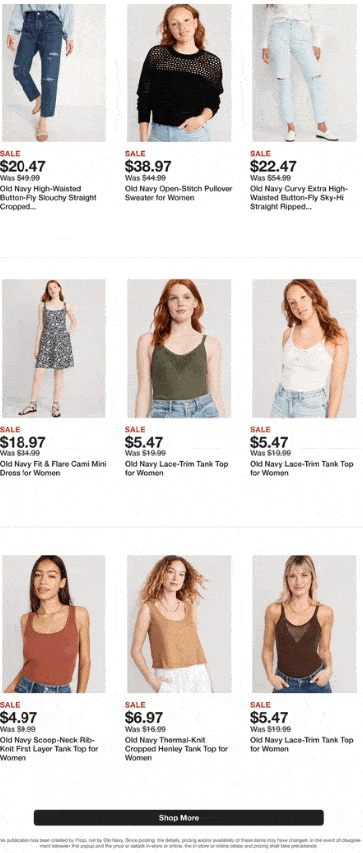This screenshot has height=853, width=363.
Task: Click the $38.97 sale price
Action: (148, 166)
